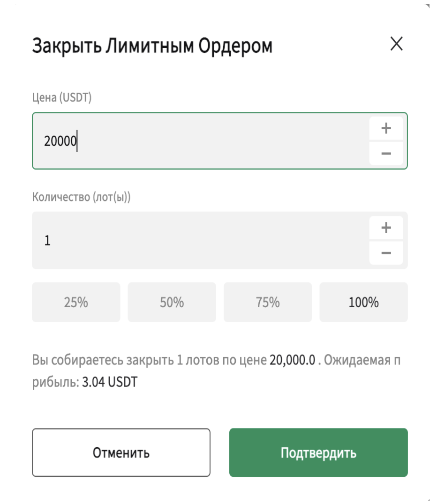Choose the 100% quantity option
The image size is (437, 504).
pyautogui.click(x=364, y=302)
